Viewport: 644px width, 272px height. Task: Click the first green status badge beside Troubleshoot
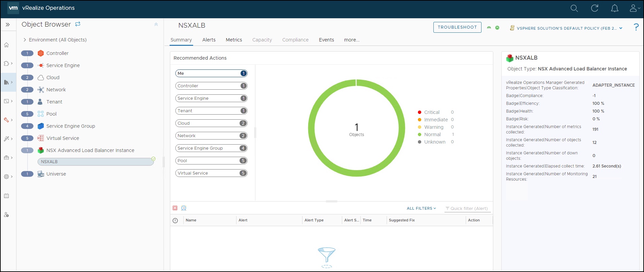point(489,28)
